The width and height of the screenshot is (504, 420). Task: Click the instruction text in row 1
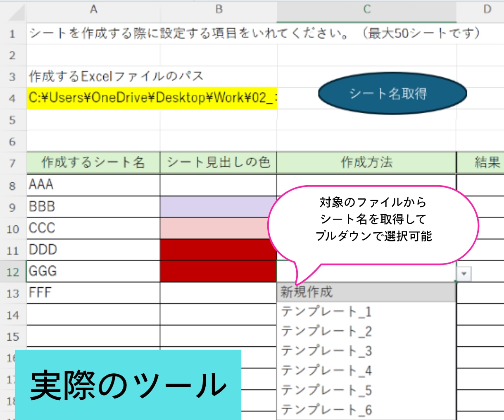tap(254, 33)
